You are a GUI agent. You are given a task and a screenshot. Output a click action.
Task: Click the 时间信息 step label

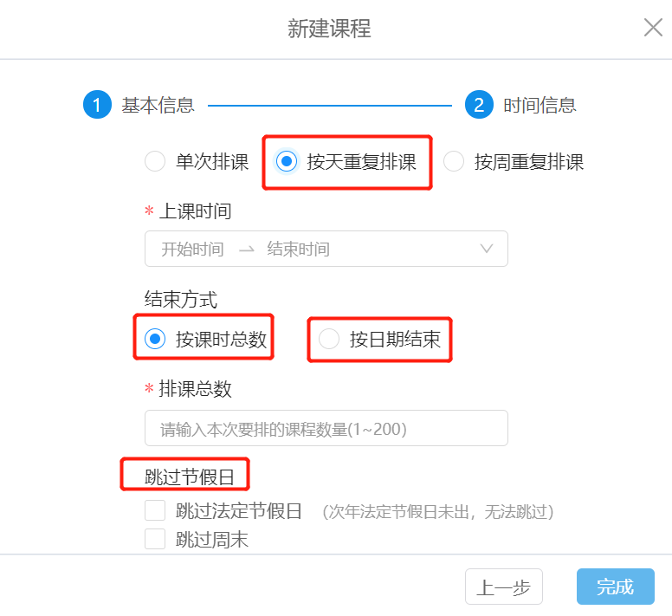tap(540, 105)
